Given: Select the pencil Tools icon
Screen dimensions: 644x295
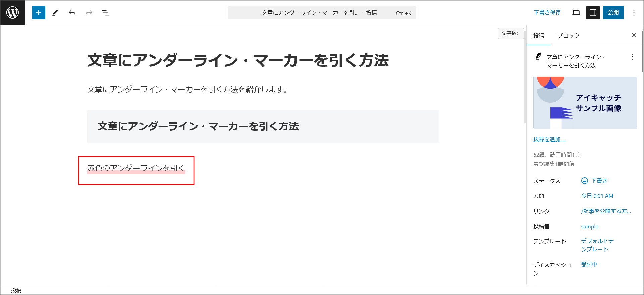Looking at the screenshot, I should tap(55, 13).
